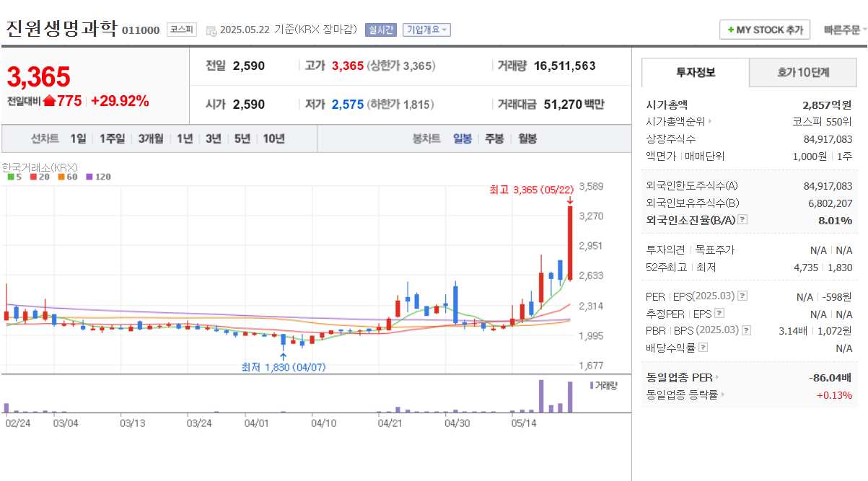
Task: Click the 시가총액 value 2,857억원
Action: (x=828, y=105)
